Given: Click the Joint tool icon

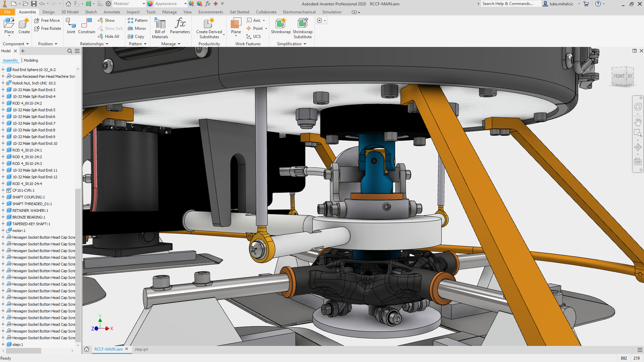Looking at the screenshot, I should [x=70, y=24].
